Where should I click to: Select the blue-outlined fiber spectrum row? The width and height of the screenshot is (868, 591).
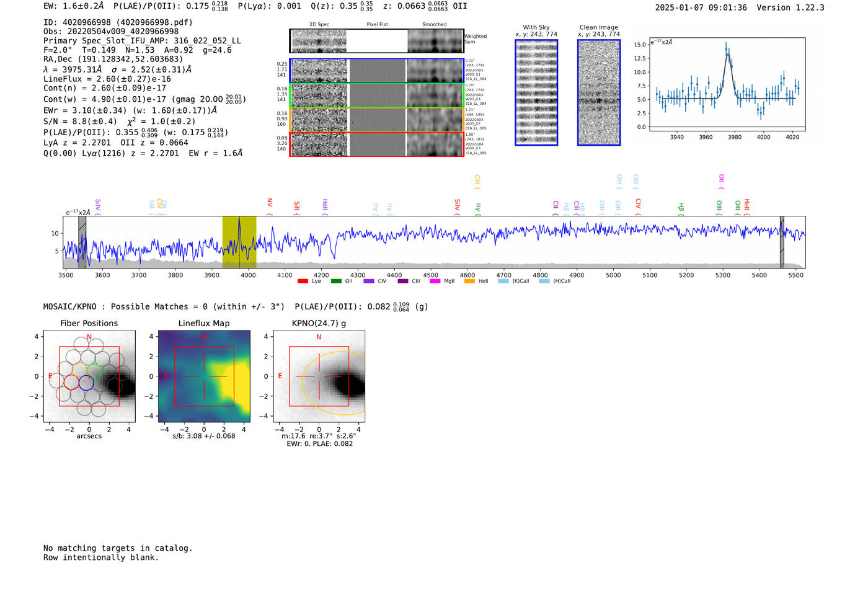pos(376,71)
